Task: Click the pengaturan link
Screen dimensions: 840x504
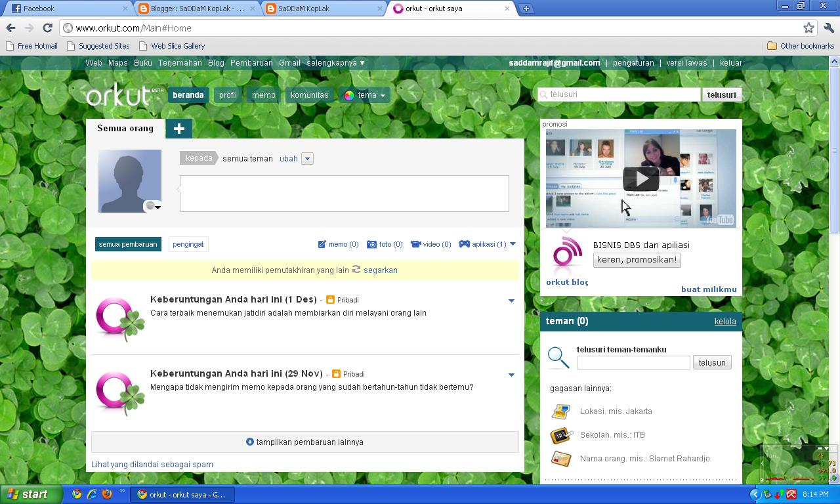Action: coord(633,63)
